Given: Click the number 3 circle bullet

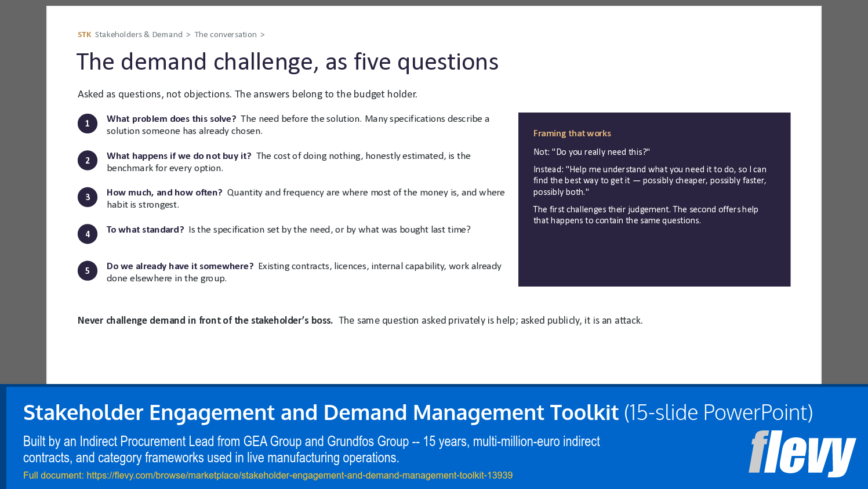Looking at the screenshot, I should click(x=88, y=197).
